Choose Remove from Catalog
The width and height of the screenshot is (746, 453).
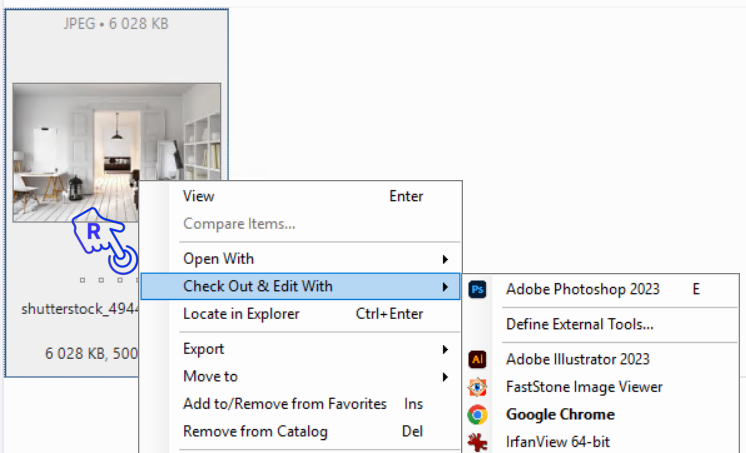tap(255, 432)
